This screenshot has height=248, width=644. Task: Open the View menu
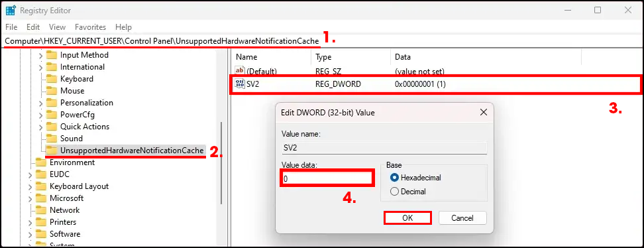point(57,27)
